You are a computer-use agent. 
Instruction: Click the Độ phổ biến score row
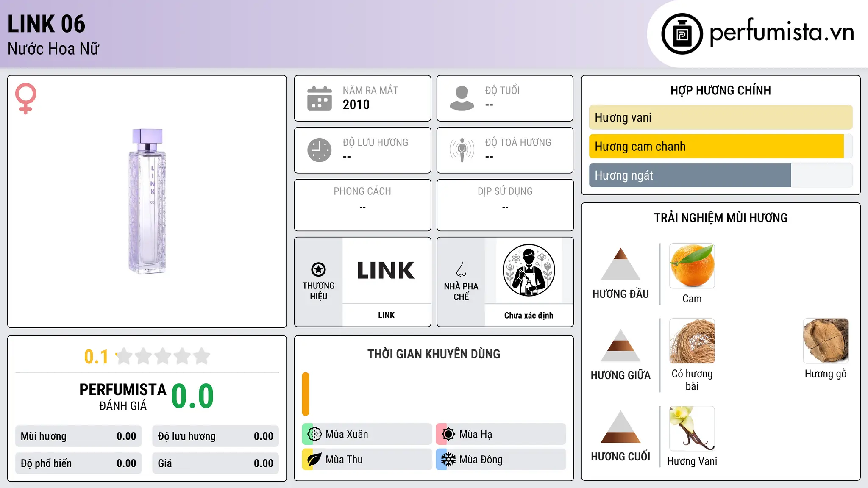tap(78, 463)
